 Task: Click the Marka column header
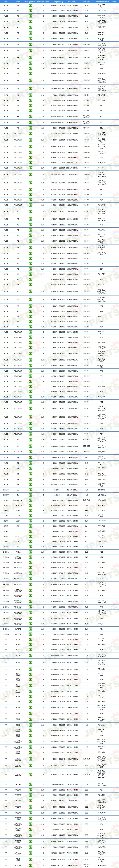click(x=6, y=2)
